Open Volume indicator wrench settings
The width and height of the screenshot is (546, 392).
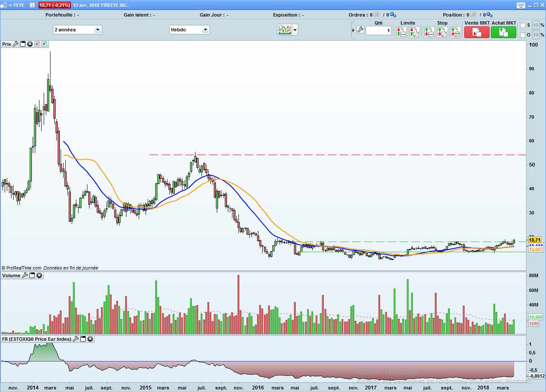click(25, 275)
